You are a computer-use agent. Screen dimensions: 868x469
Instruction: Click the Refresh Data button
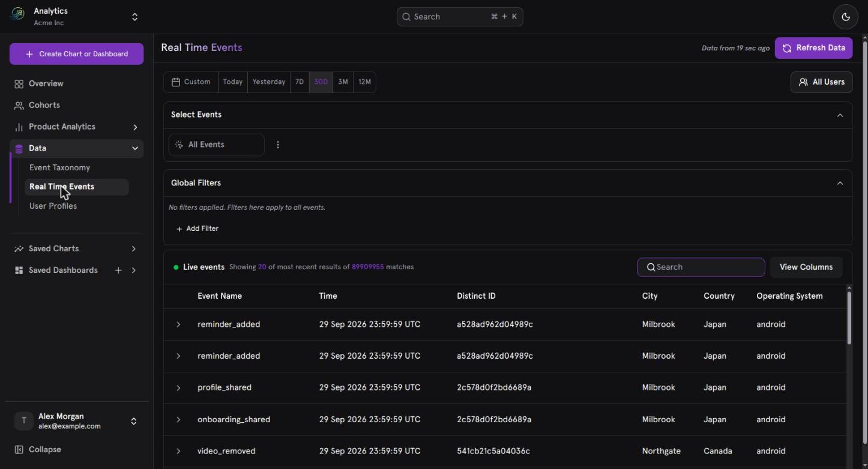[813, 48]
